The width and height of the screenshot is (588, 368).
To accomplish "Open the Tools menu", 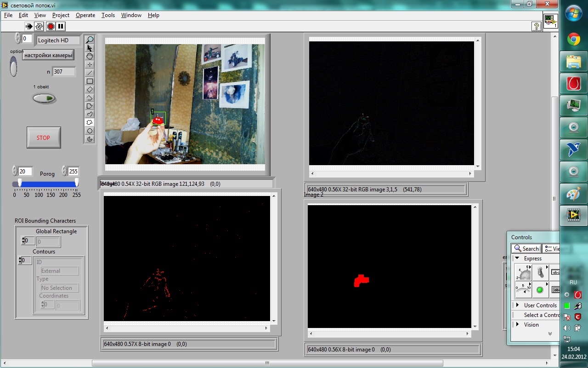I will tap(108, 15).
